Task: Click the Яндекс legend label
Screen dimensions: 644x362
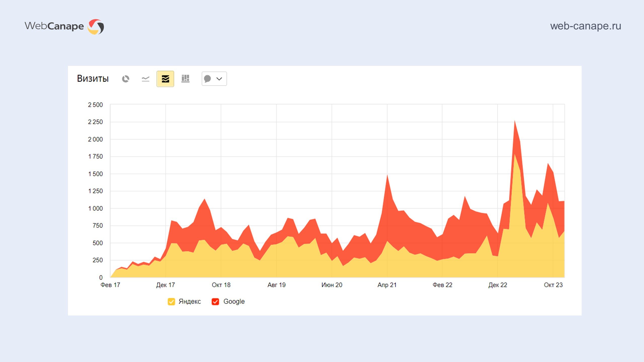Action: tap(190, 301)
